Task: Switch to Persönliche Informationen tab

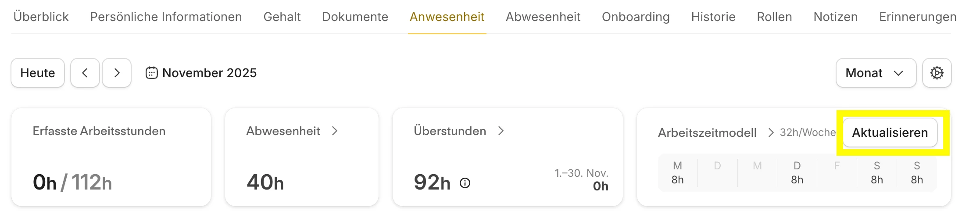Action: pos(166,17)
